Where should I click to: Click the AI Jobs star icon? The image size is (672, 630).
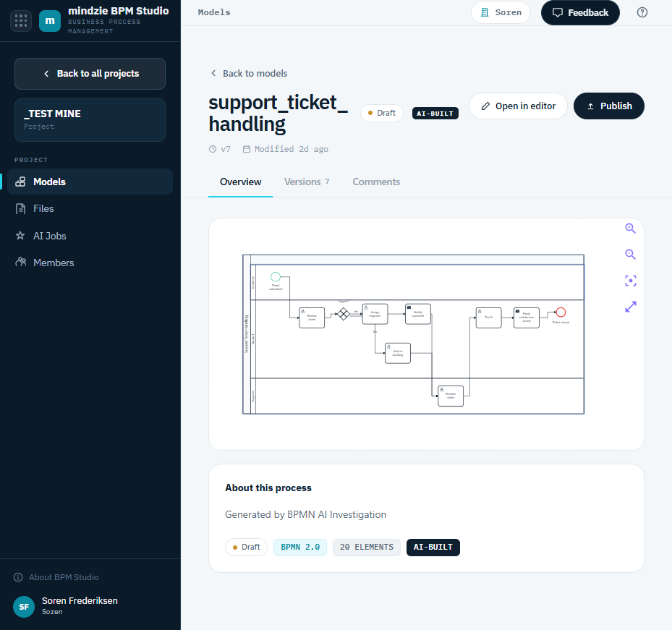coord(20,236)
